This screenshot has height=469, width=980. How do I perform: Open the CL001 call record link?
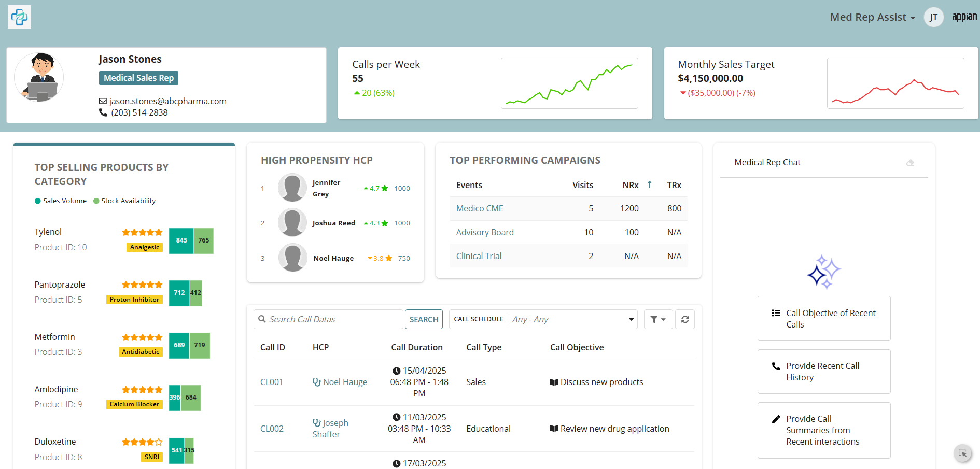tap(272, 382)
